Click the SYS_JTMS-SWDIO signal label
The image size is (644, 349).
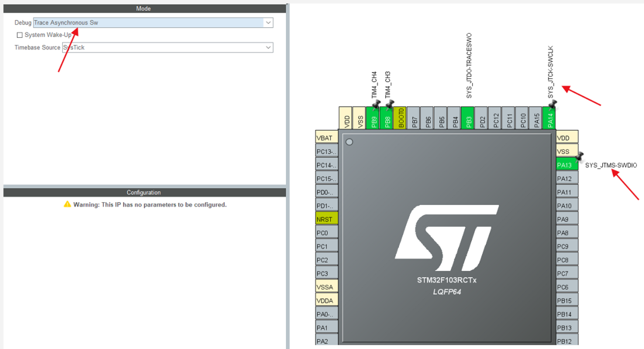click(612, 165)
